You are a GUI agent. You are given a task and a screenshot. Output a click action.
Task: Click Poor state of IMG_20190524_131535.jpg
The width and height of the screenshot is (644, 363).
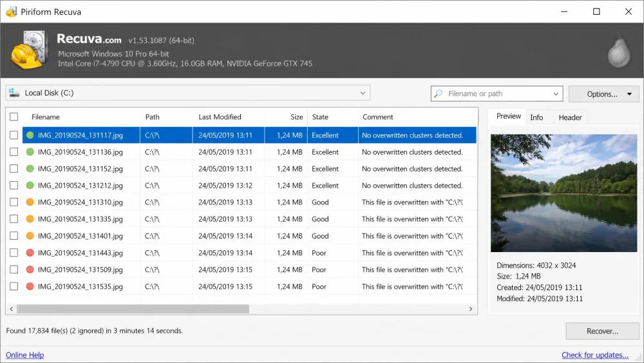319,286
